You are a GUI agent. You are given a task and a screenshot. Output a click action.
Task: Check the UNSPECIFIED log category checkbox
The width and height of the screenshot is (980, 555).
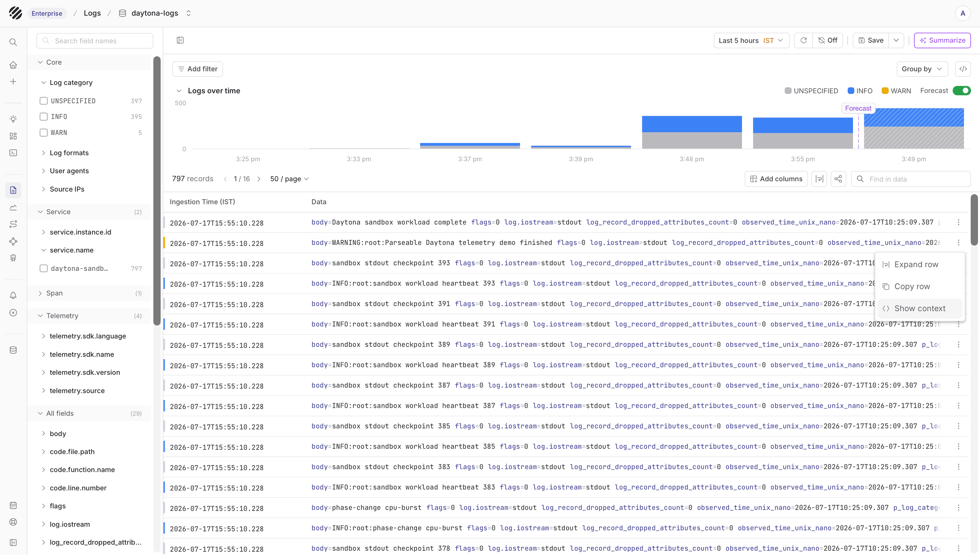(44, 101)
